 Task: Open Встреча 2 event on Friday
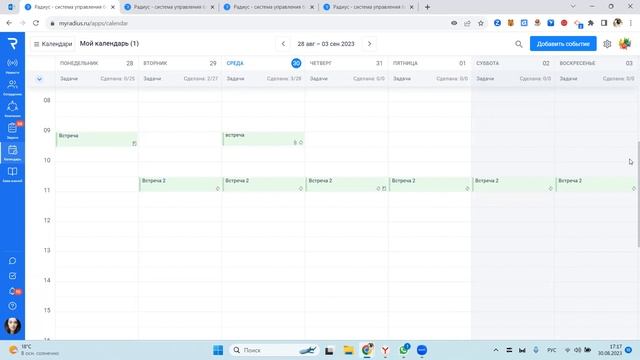[430, 184]
